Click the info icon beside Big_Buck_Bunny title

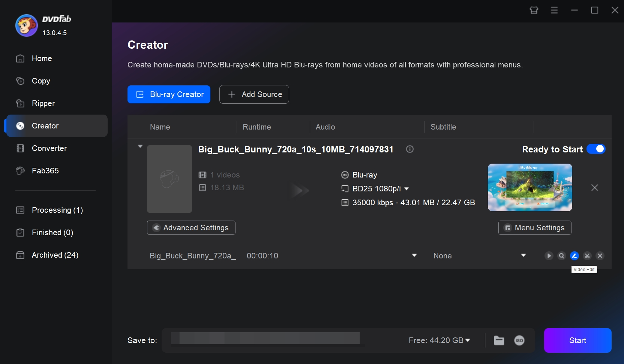(x=410, y=149)
